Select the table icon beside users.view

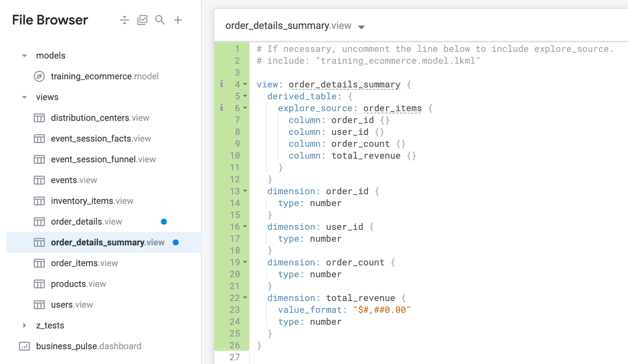(x=39, y=305)
